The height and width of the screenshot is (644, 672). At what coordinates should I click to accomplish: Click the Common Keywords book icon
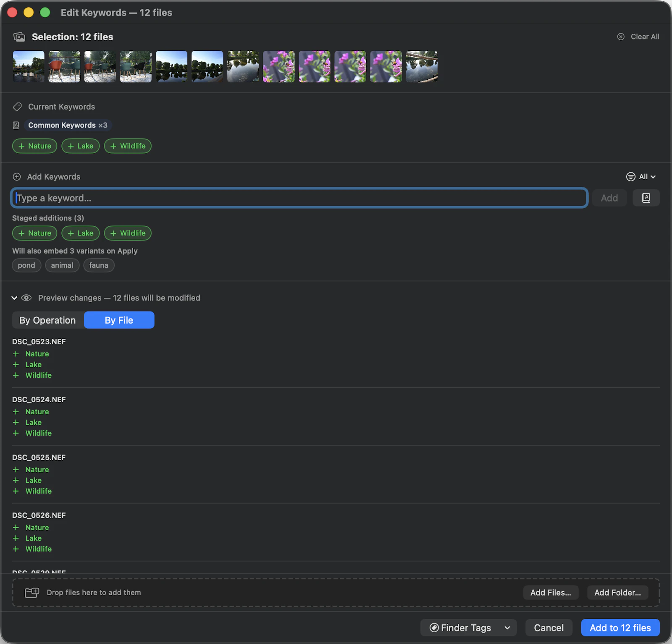tap(16, 125)
